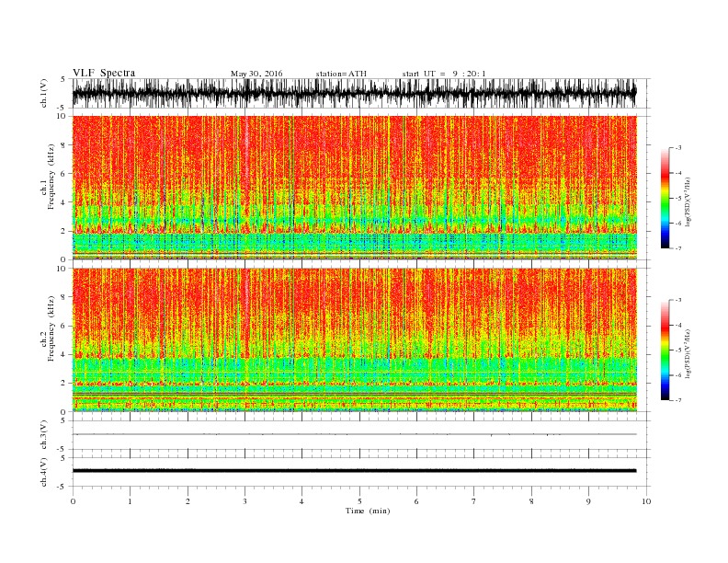Click the "10" kHz tick of ch.1 spectrogram
Screen dimensions: 728x563
coord(62,116)
